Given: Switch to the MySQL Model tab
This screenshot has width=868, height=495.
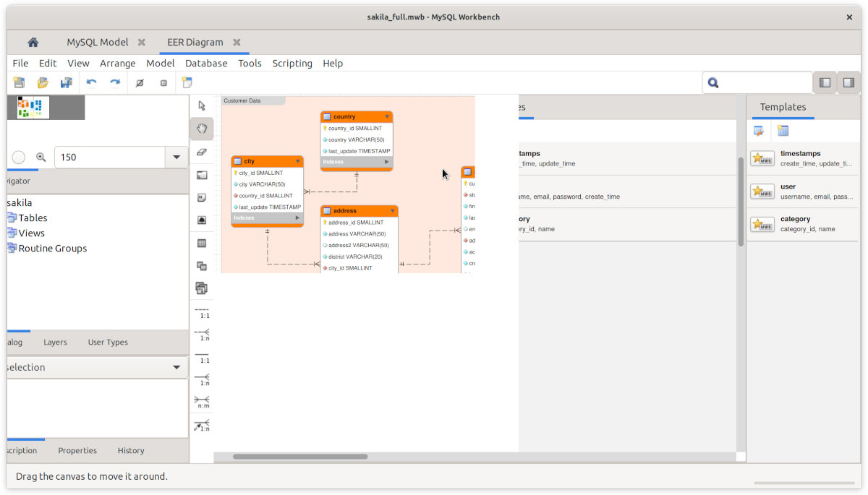Looking at the screenshot, I should [x=98, y=43].
